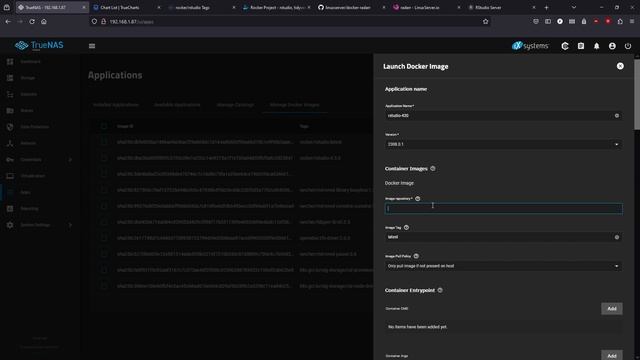This screenshot has width=640, height=360.
Task: Open the iXsystems logo link
Action: pyautogui.click(x=530, y=46)
